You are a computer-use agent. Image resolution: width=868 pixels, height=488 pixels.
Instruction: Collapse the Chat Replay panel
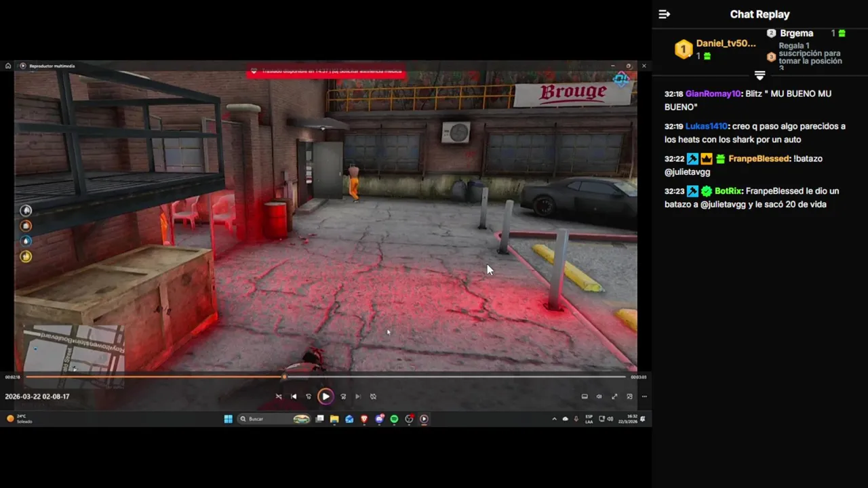click(x=665, y=14)
